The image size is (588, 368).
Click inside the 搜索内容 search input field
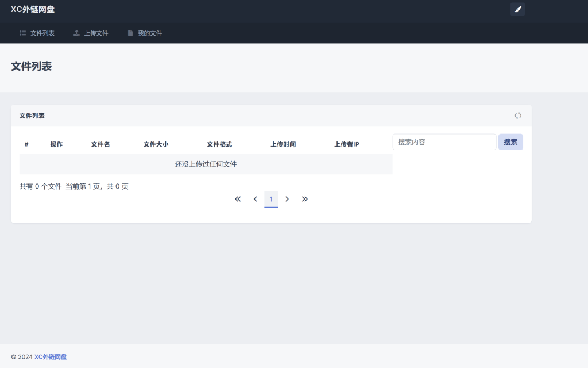coord(444,141)
